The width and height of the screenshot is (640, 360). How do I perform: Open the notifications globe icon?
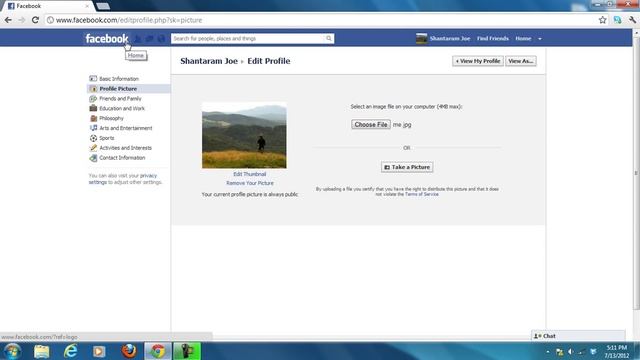pyautogui.click(x=161, y=38)
